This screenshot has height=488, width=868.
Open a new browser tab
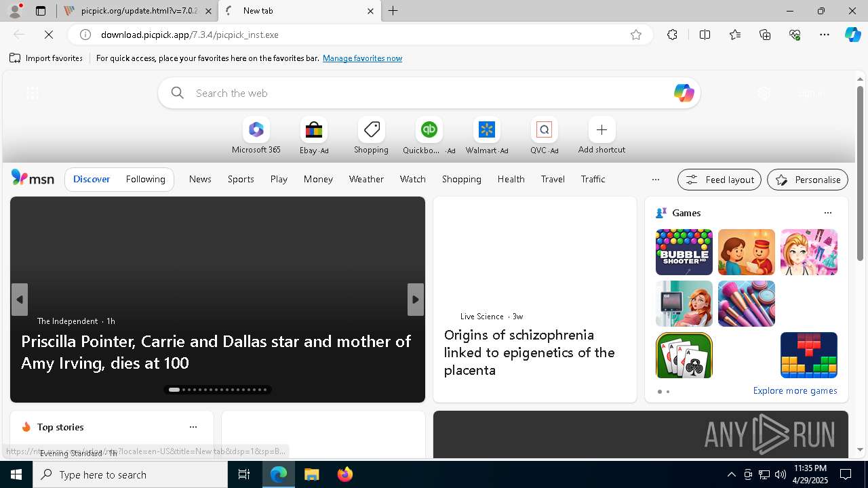point(393,11)
